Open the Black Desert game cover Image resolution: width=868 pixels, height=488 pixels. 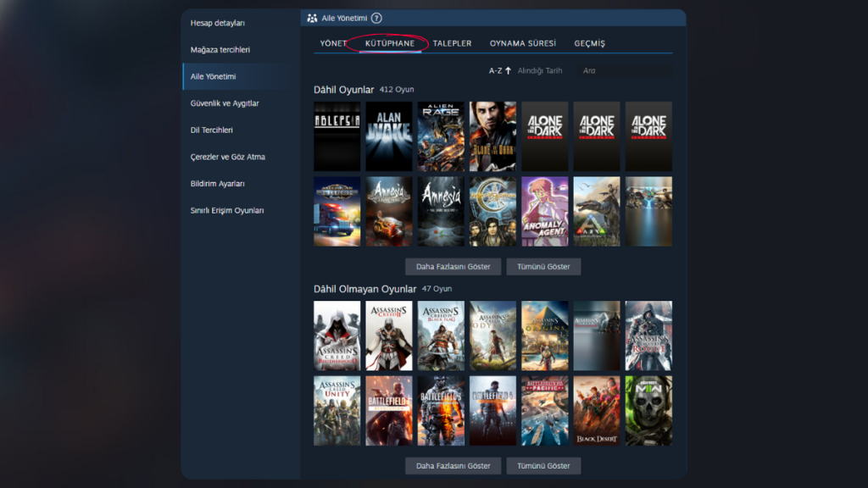click(x=597, y=411)
